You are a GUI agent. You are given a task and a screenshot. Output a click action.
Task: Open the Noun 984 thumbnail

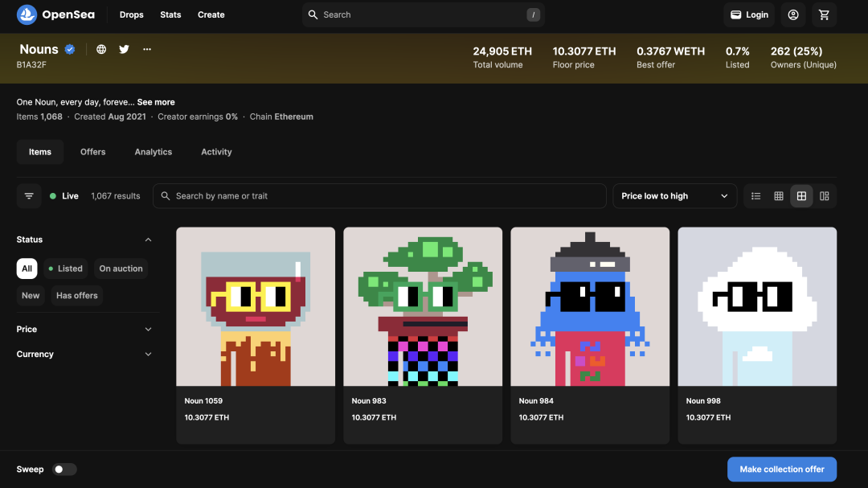(x=590, y=306)
